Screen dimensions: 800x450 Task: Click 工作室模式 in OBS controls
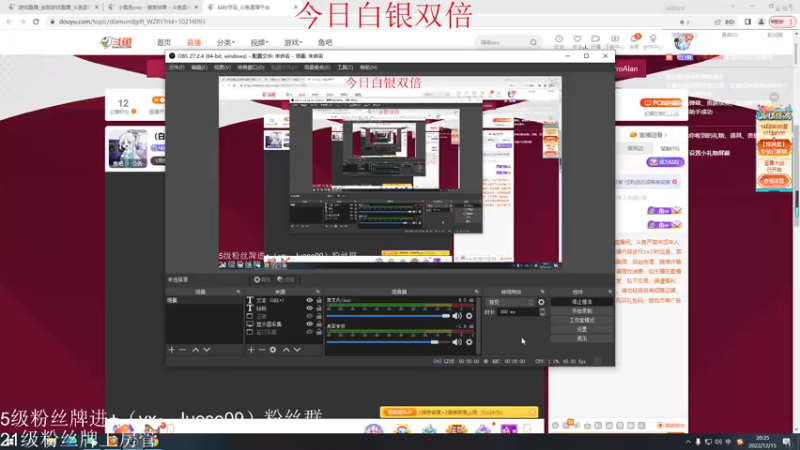coord(582,320)
